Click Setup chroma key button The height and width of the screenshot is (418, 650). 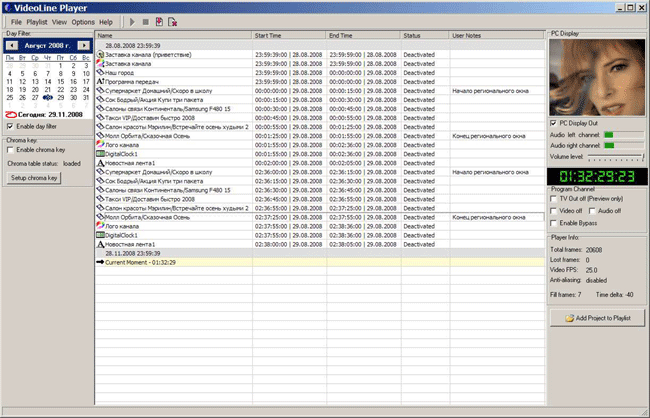(x=34, y=178)
